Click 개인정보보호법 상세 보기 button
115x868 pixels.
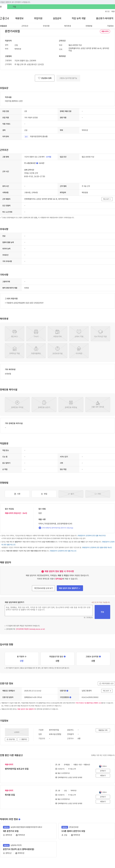click(43, 588)
